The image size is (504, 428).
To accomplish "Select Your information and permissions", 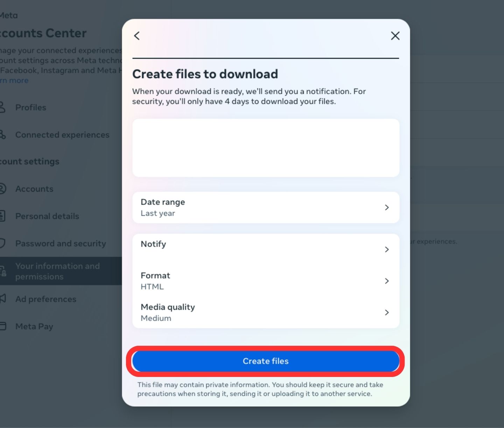I will 57,271.
